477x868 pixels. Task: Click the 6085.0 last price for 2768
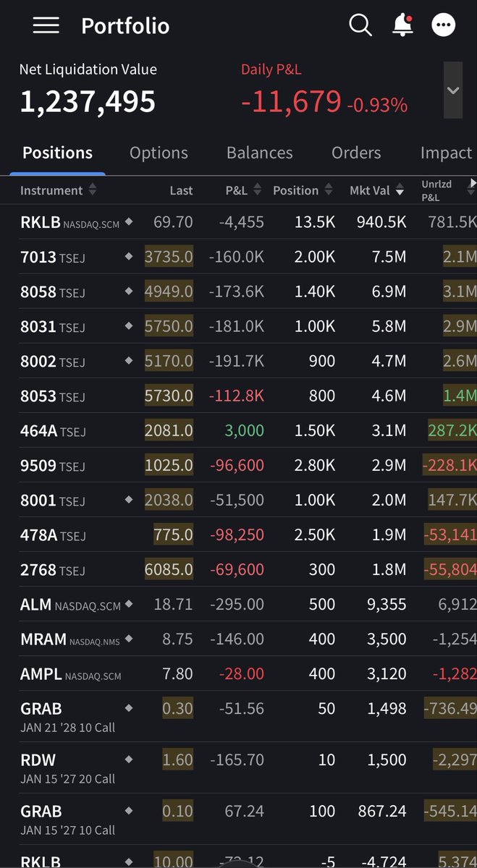pos(169,569)
